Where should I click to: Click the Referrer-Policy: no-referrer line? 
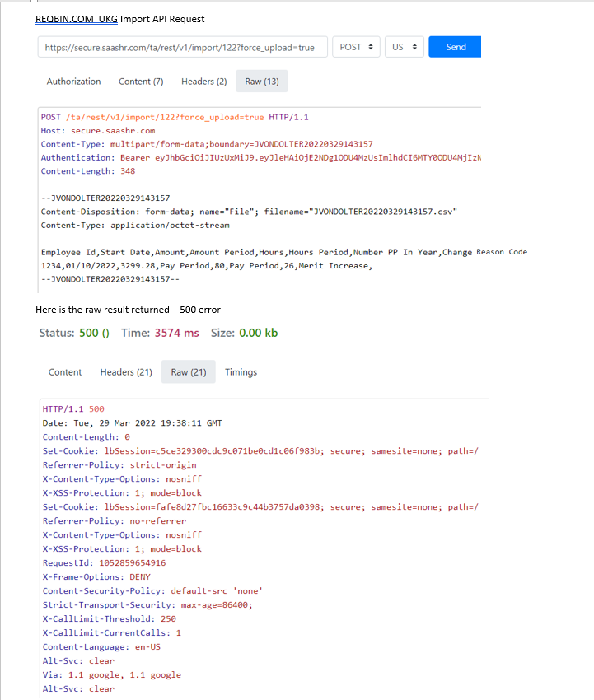coord(115,521)
